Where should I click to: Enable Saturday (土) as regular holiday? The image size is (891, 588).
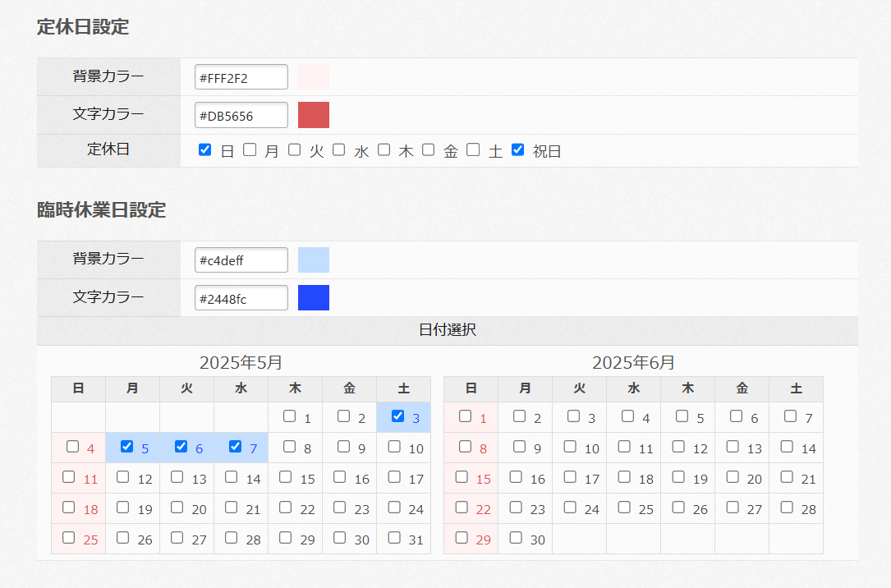click(x=473, y=150)
